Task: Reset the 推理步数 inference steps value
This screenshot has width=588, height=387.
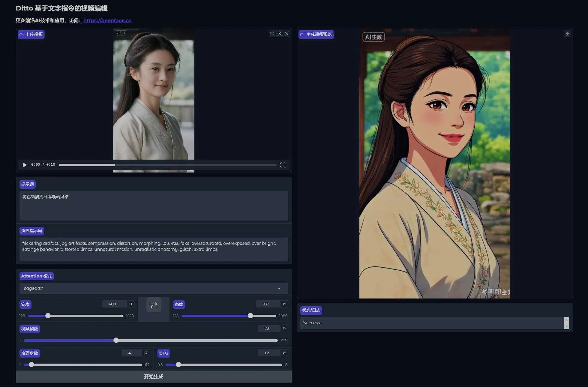Action: point(146,353)
